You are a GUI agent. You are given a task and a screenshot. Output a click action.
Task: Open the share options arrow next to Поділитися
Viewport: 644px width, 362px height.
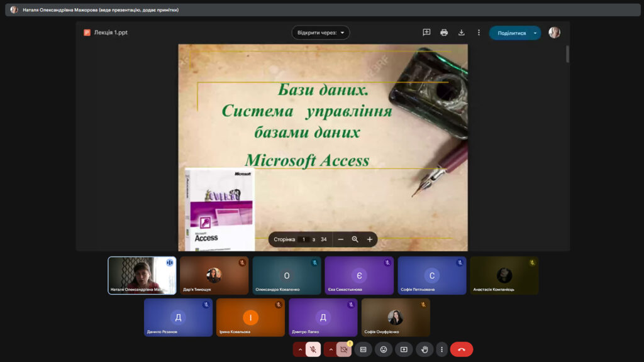click(535, 33)
